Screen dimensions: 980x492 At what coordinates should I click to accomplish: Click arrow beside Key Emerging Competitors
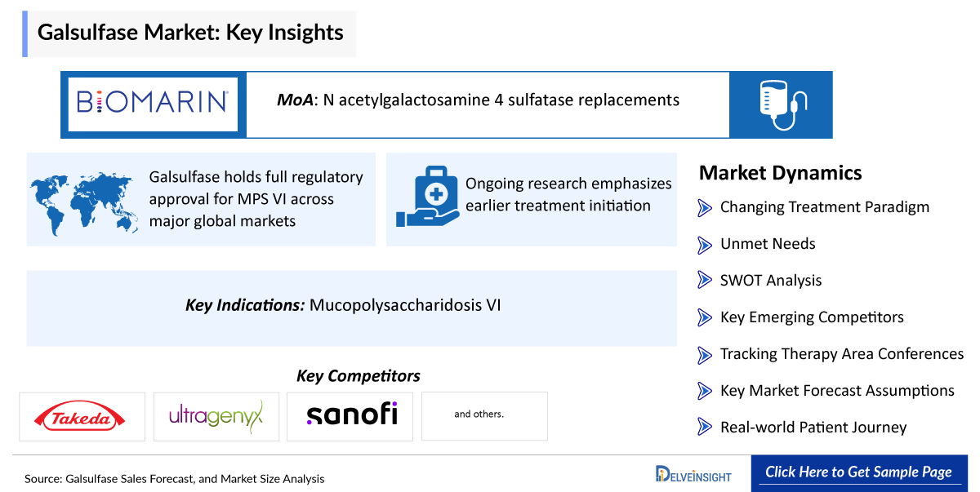(705, 317)
